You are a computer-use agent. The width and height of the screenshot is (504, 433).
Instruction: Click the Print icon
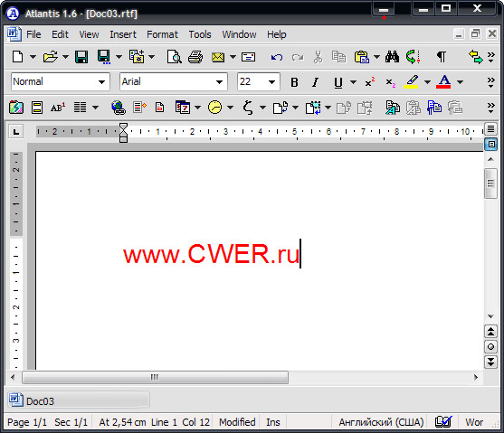[x=195, y=57]
